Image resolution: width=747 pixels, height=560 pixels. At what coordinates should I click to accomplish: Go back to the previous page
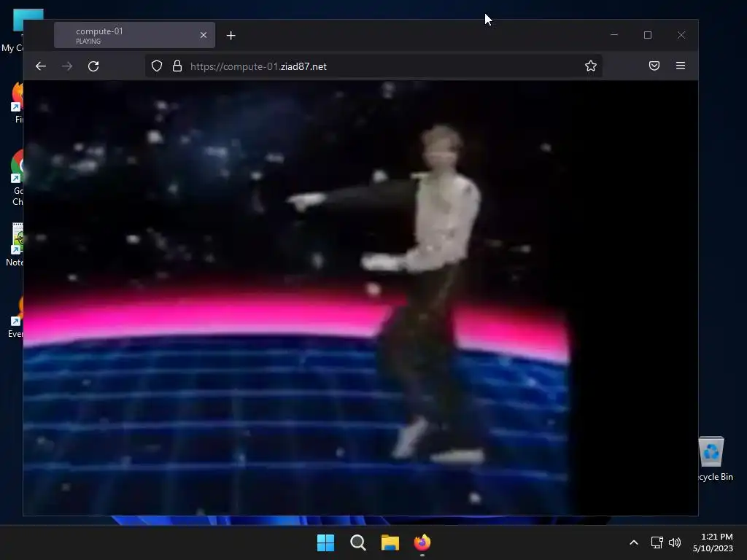click(x=41, y=66)
